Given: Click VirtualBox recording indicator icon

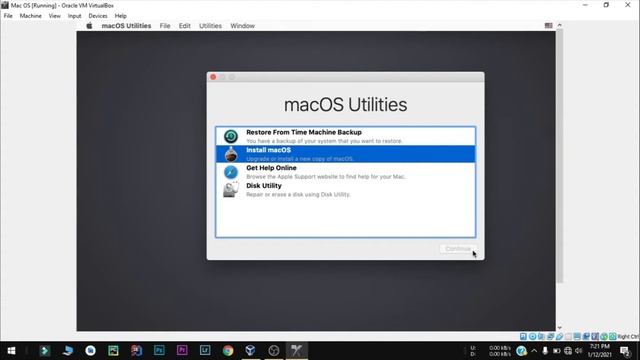Looking at the screenshot, I should 586,337.
